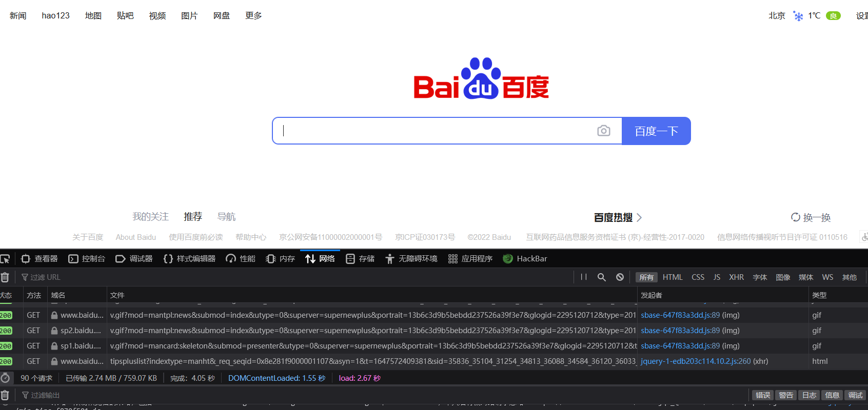
Task: Click lock icon for sp2.baidu request
Action: pos(54,331)
